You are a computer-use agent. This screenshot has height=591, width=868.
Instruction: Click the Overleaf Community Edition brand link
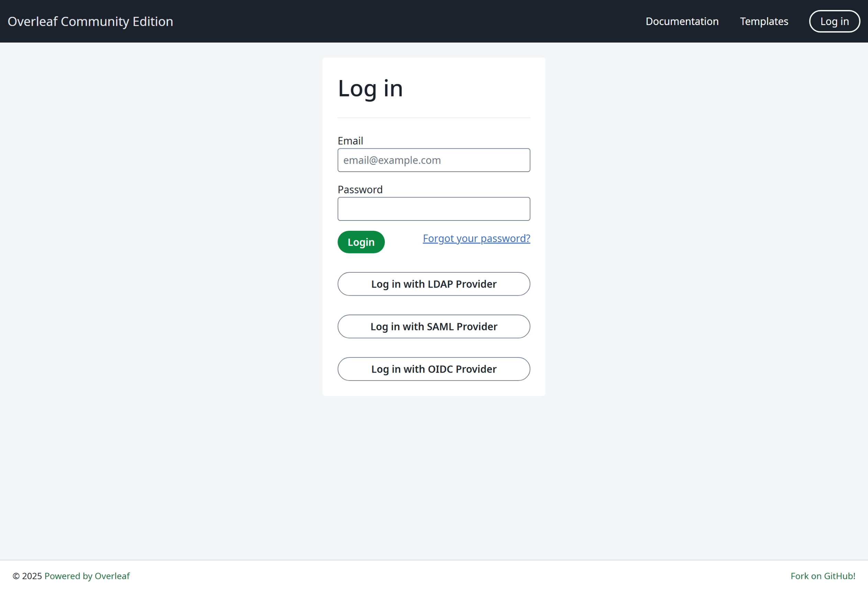[x=90, y=21]
